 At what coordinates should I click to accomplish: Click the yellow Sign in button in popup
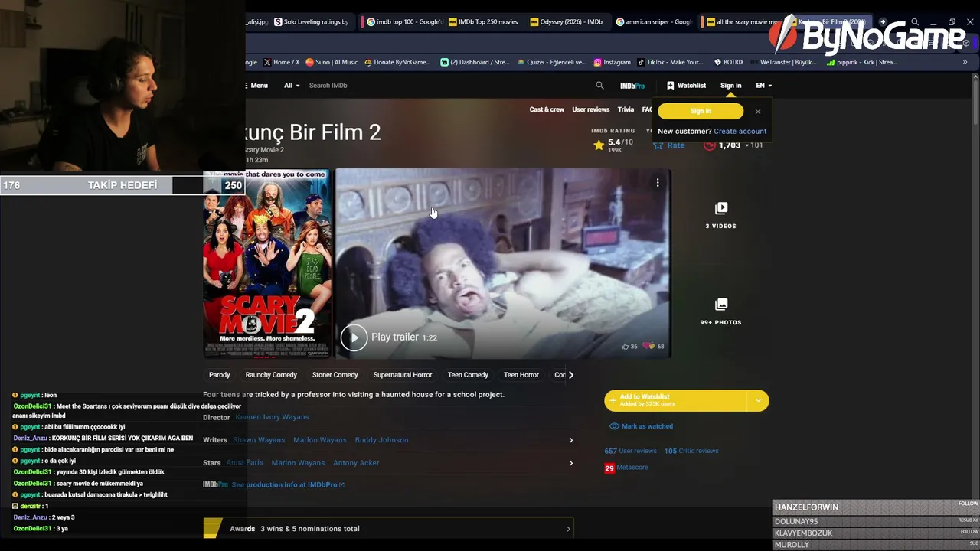point(701,111)
